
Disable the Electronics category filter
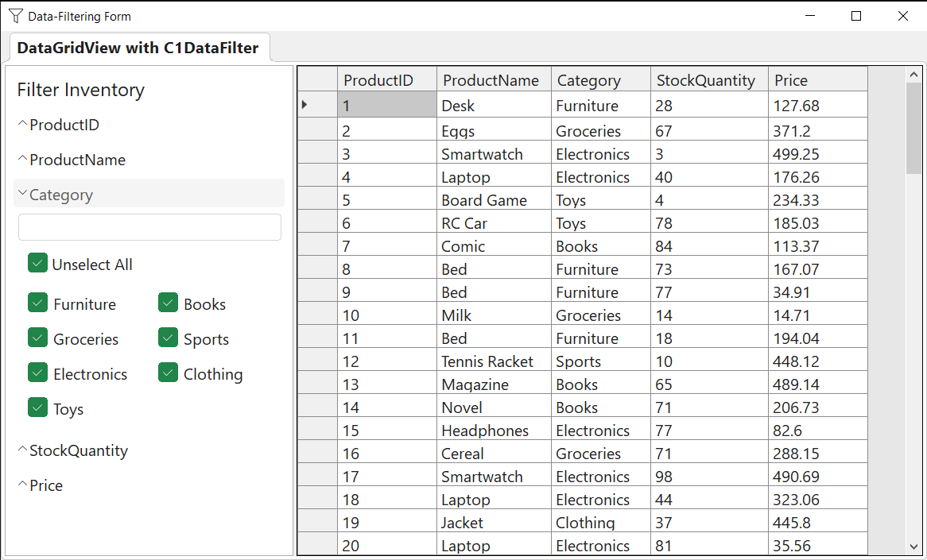point(37,373)
